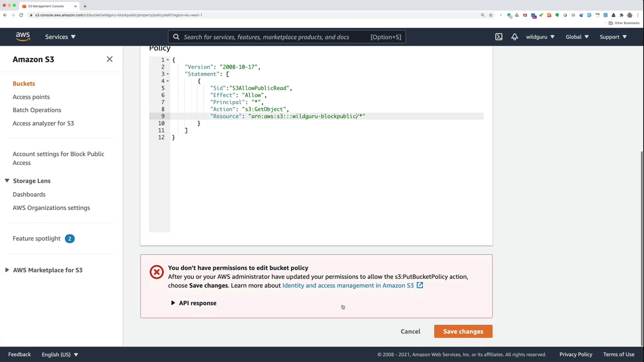Fold the statement object at line 4
644x362 pixels.
[x=168, y=81]
